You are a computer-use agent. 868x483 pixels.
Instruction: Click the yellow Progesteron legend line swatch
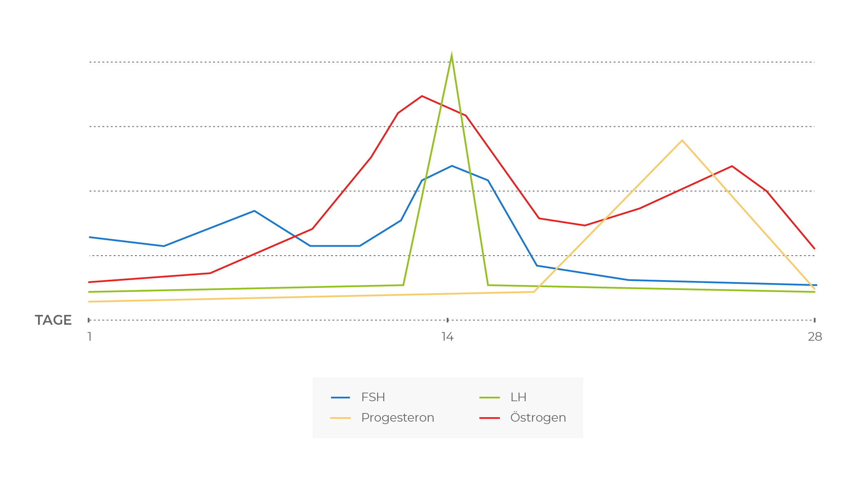(340, 418)
